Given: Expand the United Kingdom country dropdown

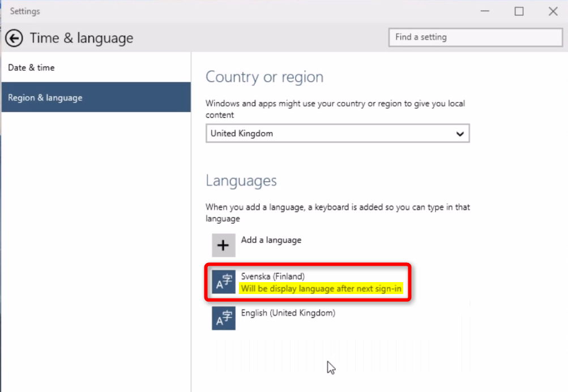Looking at the screenshot, I should point(338,133).
